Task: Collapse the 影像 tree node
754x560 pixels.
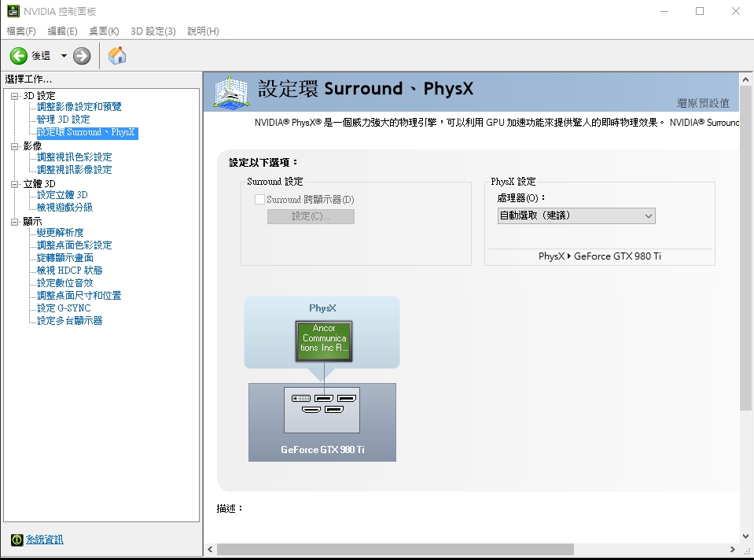Action: pyautogui.click(x=15, y=146)
